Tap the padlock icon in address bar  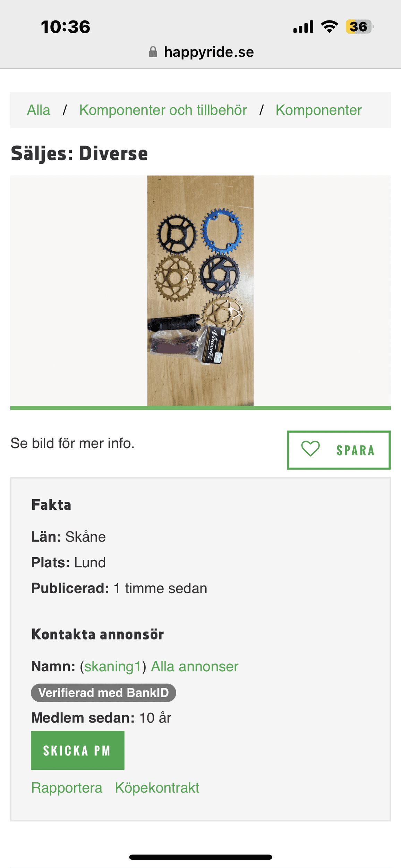pyautogui.click(x=153, y=52)
